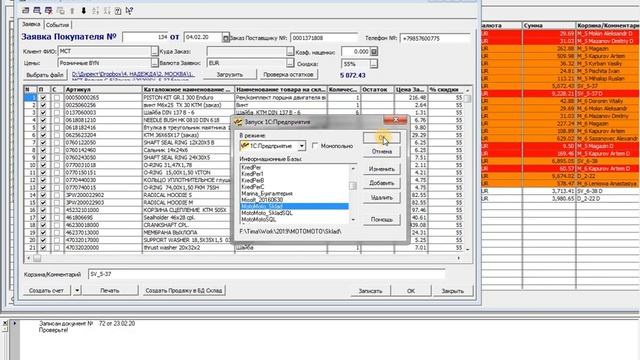This screenshot has height=360, width=640.
Task: Click the view row magnifier toolbar icon
Action: pyautogui.click(x=37, y=11)
